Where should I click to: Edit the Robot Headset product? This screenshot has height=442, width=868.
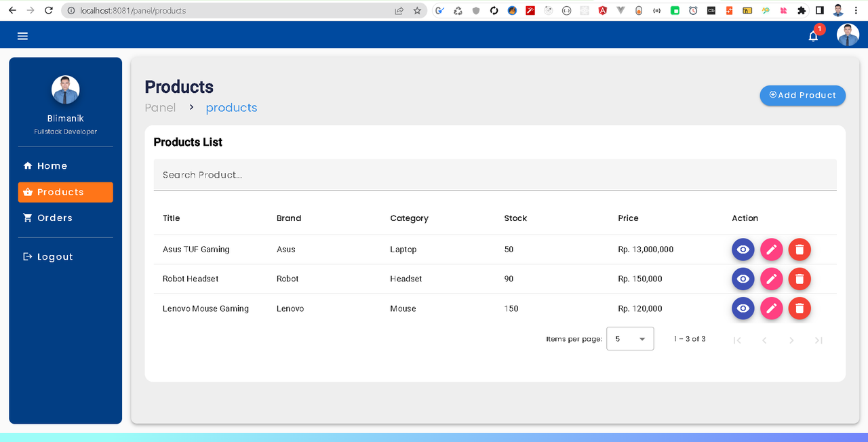click(771, 279)
